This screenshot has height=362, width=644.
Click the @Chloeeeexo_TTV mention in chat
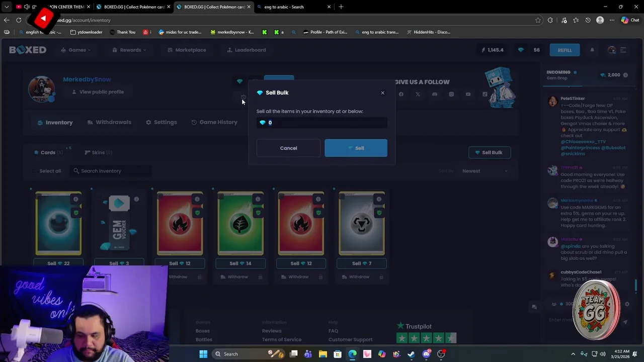tap(584, 142)
